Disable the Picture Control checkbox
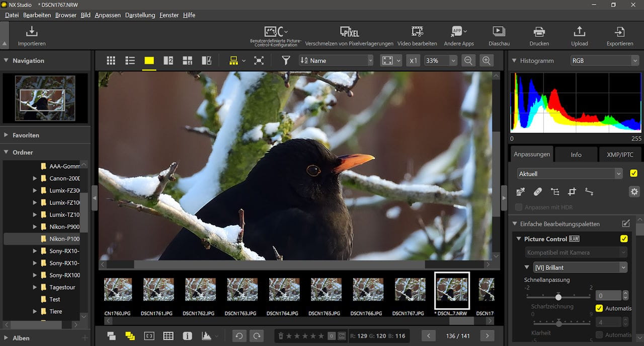The width and height of the screenshot is (644, 346). (x=624, y=239)
